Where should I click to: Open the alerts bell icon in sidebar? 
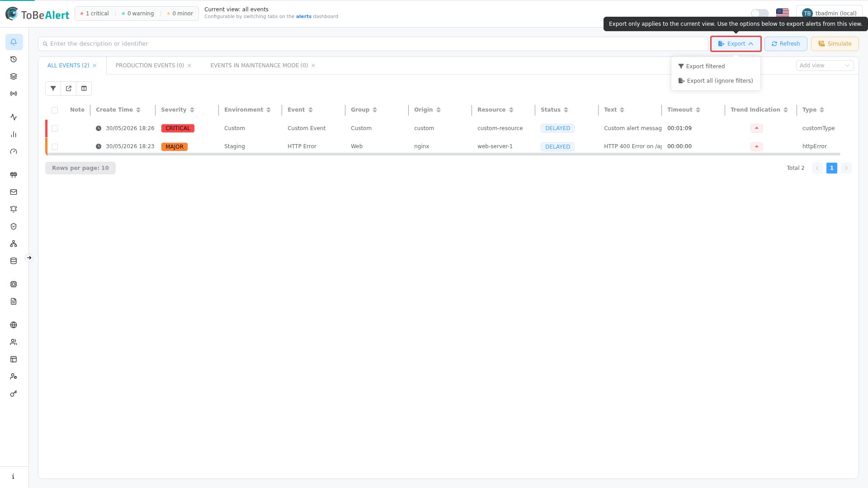[x=14, y=42]
